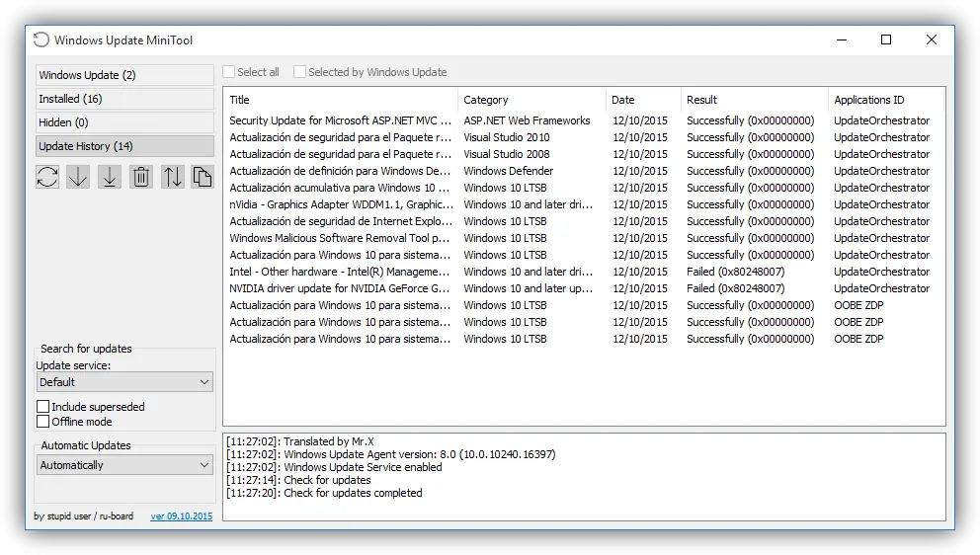Switch to Installed (16) tab

[124, 99]
